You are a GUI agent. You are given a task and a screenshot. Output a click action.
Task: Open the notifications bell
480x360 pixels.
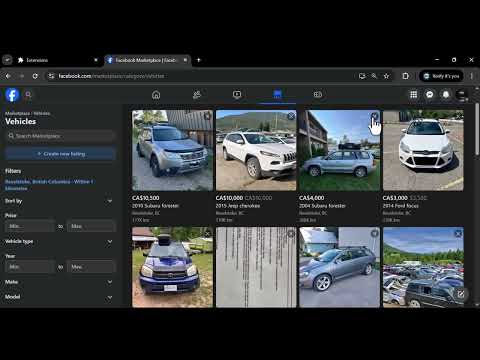(446, 95)
